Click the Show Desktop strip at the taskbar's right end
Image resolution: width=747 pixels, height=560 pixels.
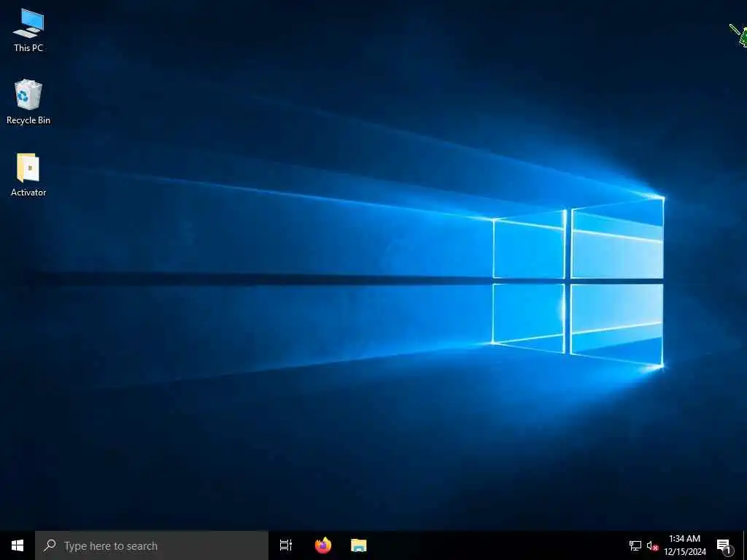745,545
